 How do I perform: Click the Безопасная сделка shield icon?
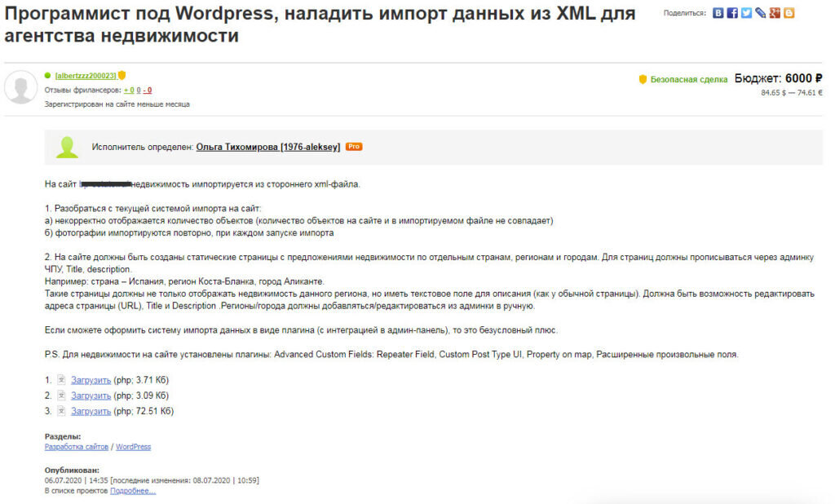coord(643,79)
